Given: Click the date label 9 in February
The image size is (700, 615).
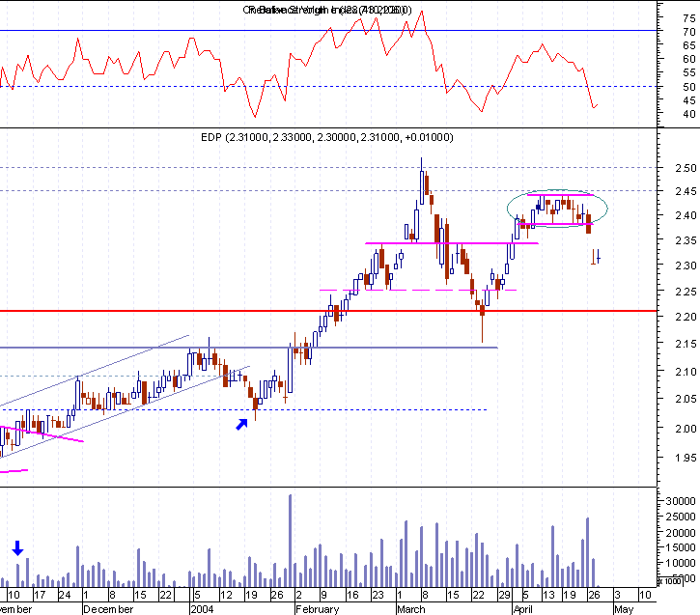Looking at the screenshot, I should (x=323, y=595).
